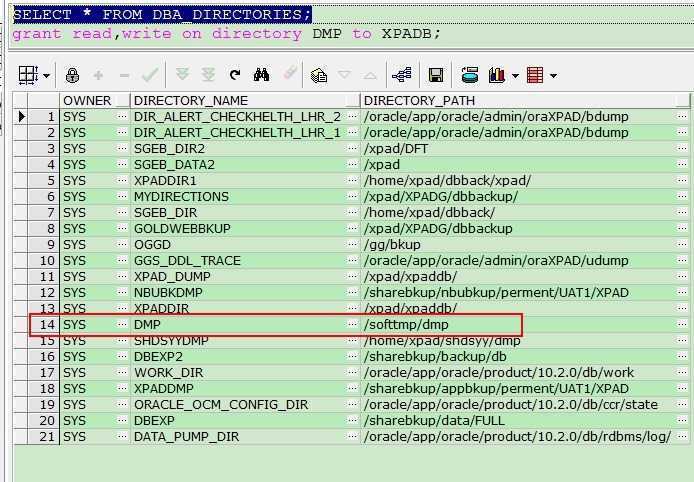
Task: Click the previous record down-triangle icon
Action: pyautogui.click(x=344, y=75)
